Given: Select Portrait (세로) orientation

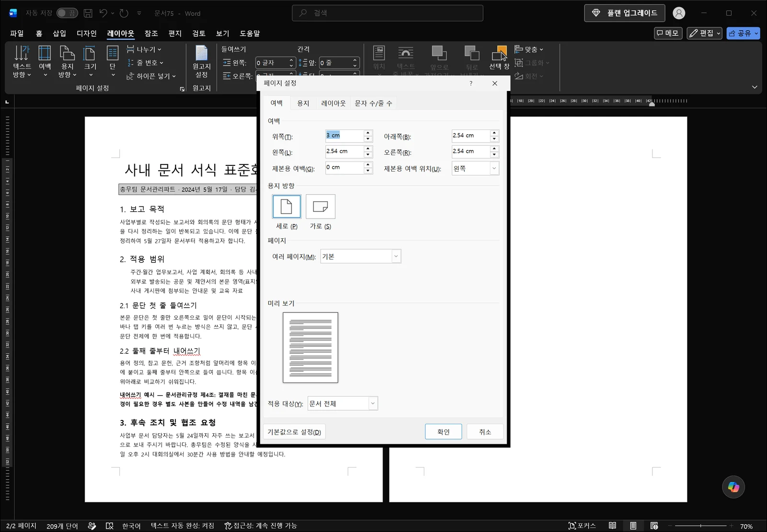Looking at the screenshot, I should 287,207.
